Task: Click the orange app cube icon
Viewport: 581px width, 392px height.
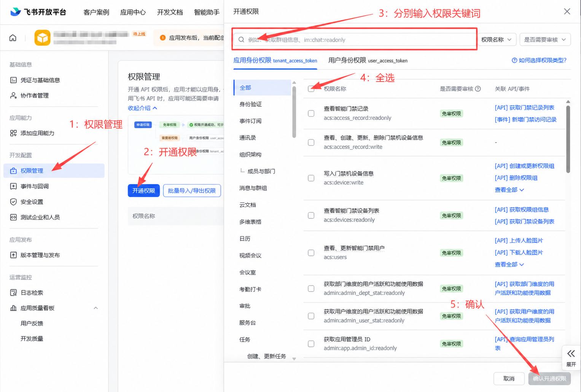Action: (x=42, y=38)
